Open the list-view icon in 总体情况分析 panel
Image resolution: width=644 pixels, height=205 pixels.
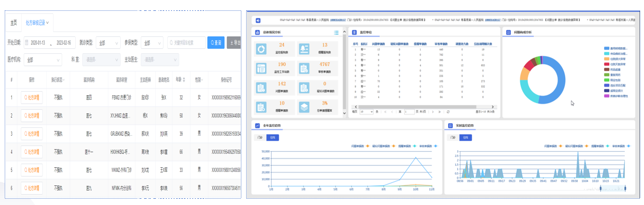pyautogui.click(x=336, y=33)
